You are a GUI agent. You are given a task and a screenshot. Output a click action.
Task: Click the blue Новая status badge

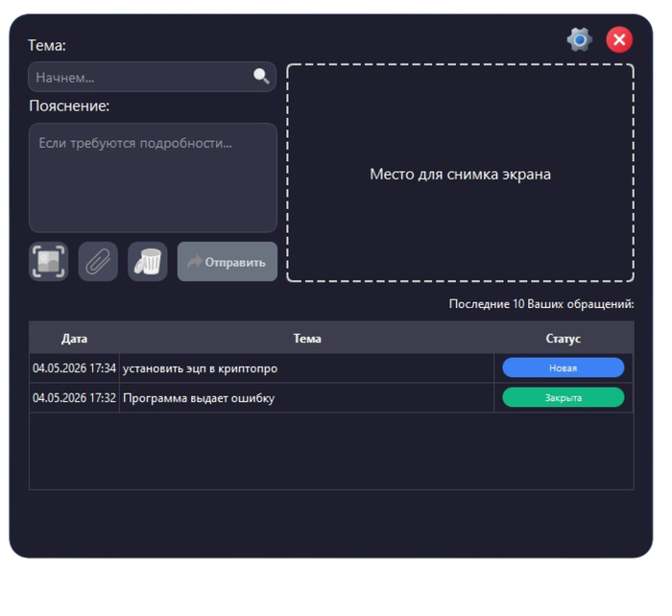click(x=564, y=368)
